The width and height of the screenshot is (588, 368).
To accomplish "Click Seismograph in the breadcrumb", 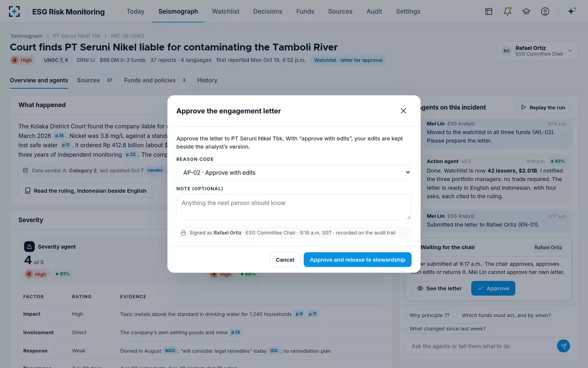I will pyautogui.click(x=27, y=36).
